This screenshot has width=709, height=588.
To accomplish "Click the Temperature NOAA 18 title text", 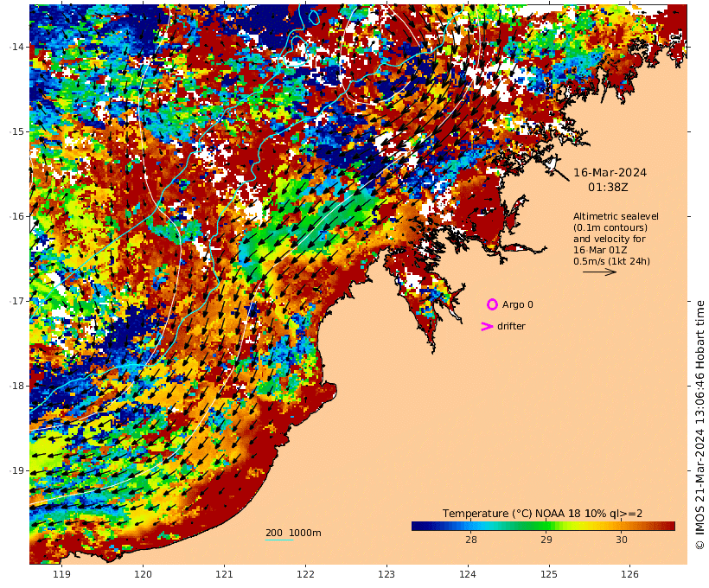I will coord(542,514).
